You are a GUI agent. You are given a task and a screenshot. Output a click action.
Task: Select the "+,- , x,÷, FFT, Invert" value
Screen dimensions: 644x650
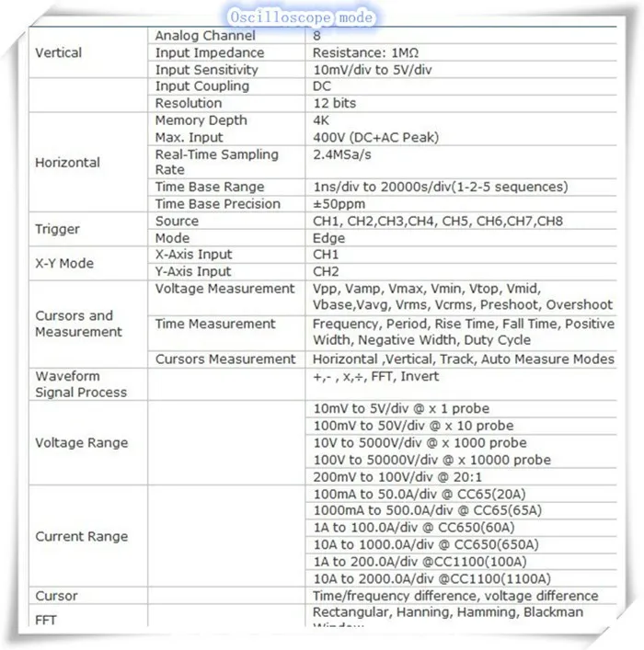[x=375, y=376]
